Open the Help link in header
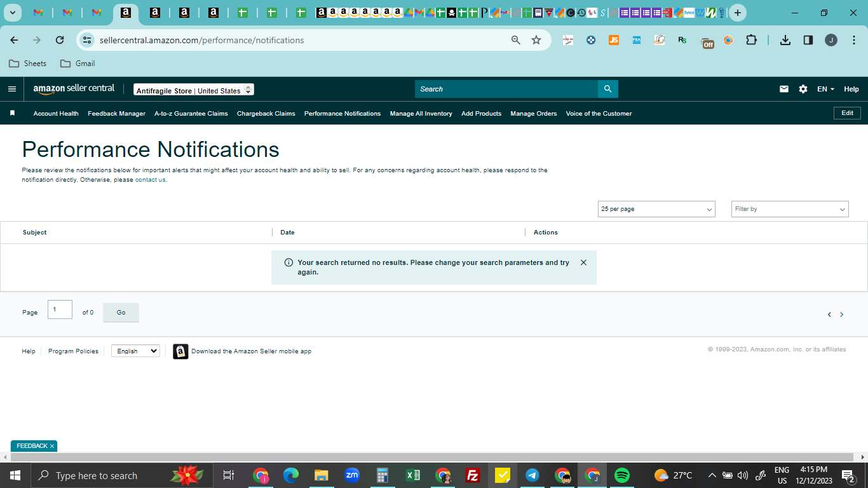This screenshot has width=868, height=488. click(851, 89)
